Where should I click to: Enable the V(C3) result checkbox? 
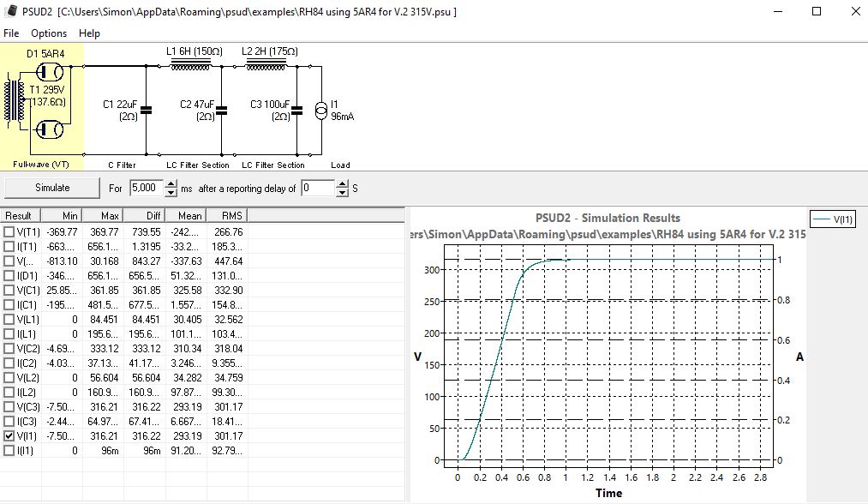(9, 406)
